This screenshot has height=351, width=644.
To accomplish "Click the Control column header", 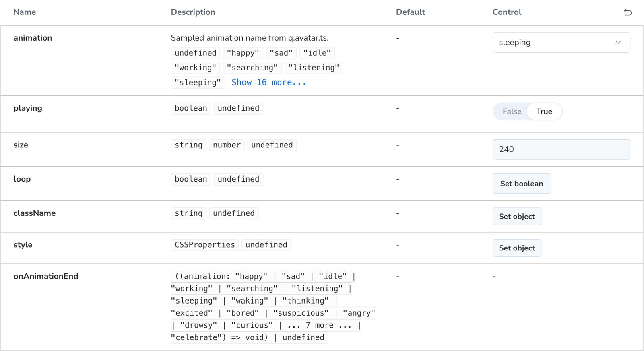I will click(507, 12).
